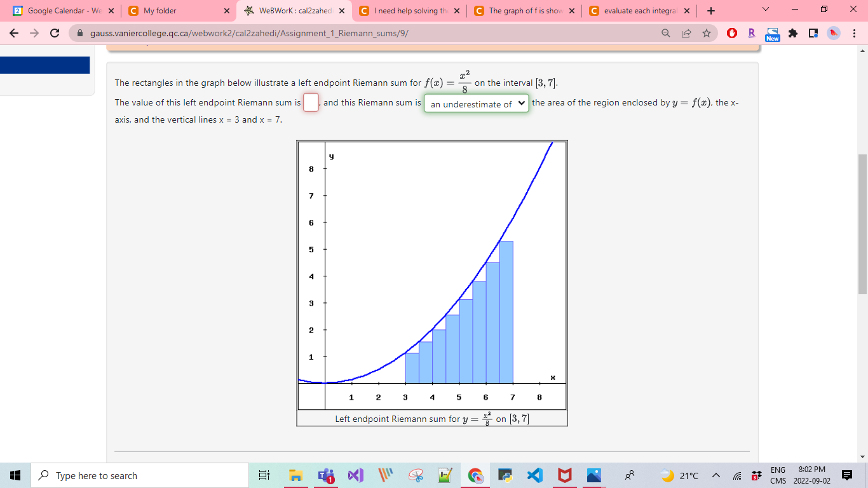Image resolution: width=868 pixels, height=488 pixels.
Task: Open the dark puzzle-piece Extensions icon
Action: click(x=792, y=32)
